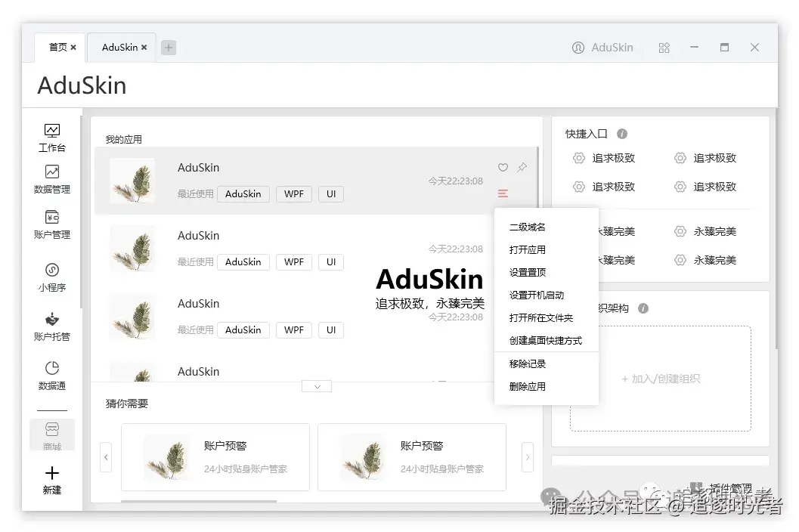Image resolution: width=799 pixels, height=532 pixels.
Task: Open the right carousel arrow under 猜你需要
Action: pyautogui.click(x=527, y=456)
